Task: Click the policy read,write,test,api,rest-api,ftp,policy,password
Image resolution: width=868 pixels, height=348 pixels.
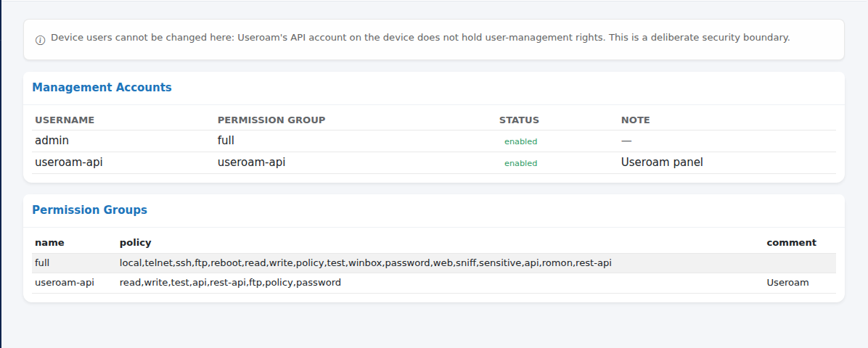Action: [230, 283]
